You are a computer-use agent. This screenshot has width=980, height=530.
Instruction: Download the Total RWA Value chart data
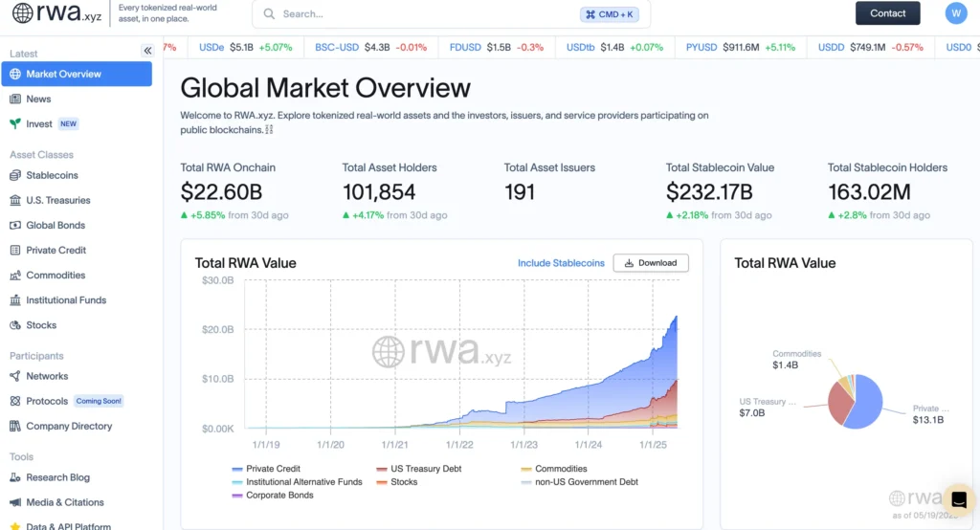pyautogui.click(x=651, y=263)
